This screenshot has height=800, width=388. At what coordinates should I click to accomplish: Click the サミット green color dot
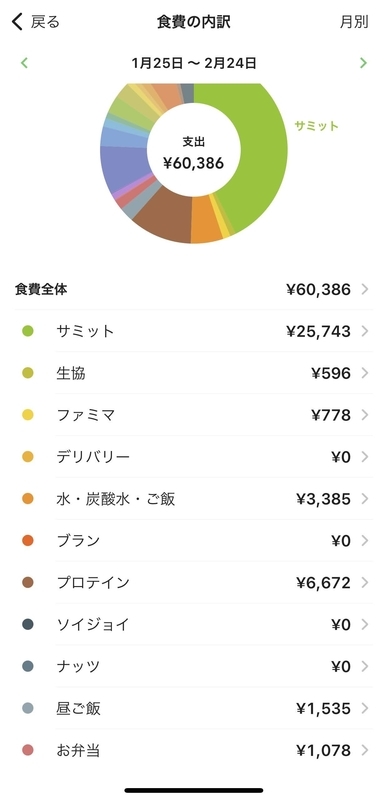tap(28, 332)
